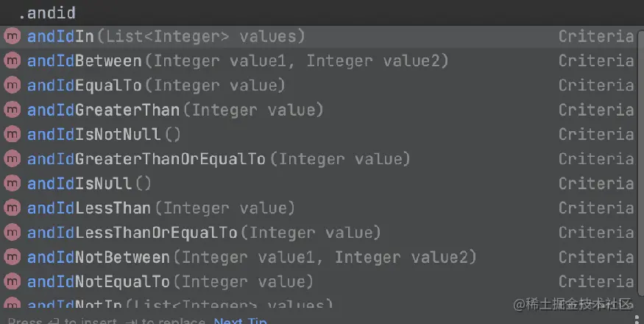Click method icon beside andIdIsNotNull
644x324 pixels.
point(12,134)
